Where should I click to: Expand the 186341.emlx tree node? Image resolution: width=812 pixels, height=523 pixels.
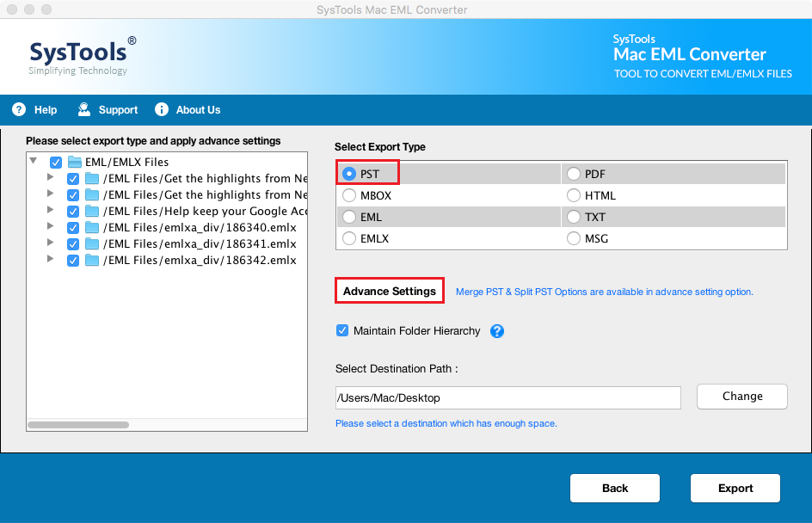pos(50,243)
